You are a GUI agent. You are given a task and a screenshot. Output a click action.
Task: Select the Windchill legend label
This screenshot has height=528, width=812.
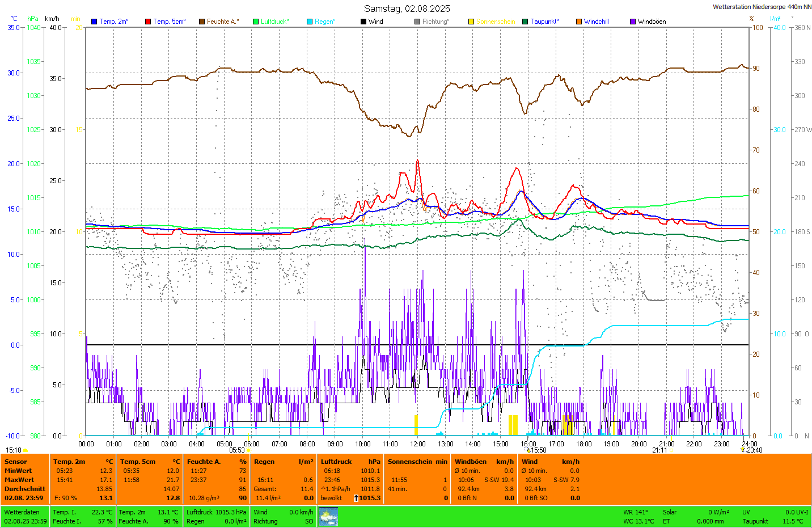click(596, 22)
